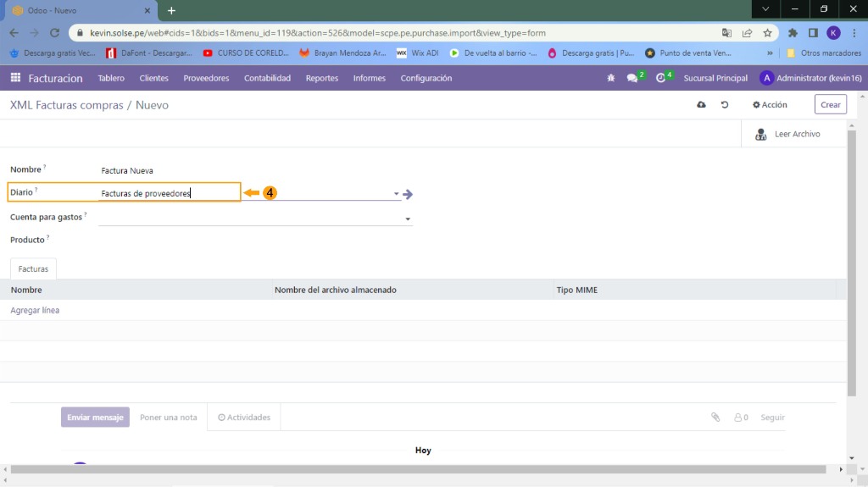
Task: Open the Proveedores menu
Action: [x=206, y=78]
